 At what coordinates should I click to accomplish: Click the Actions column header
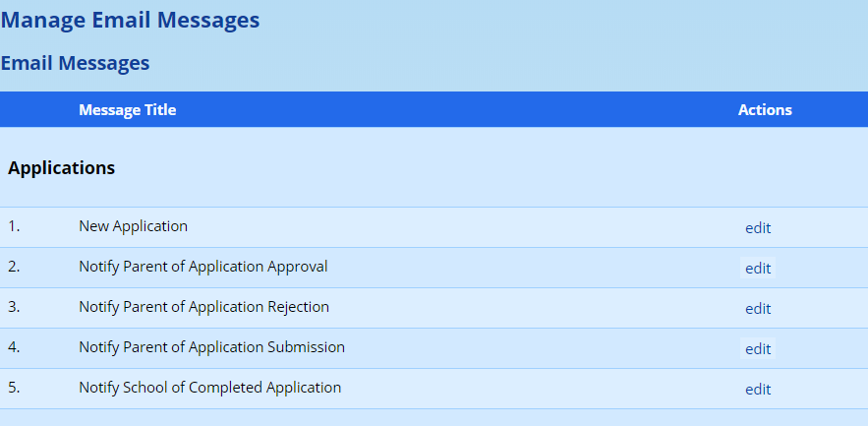pyautogui.click(x=765, y=110)
